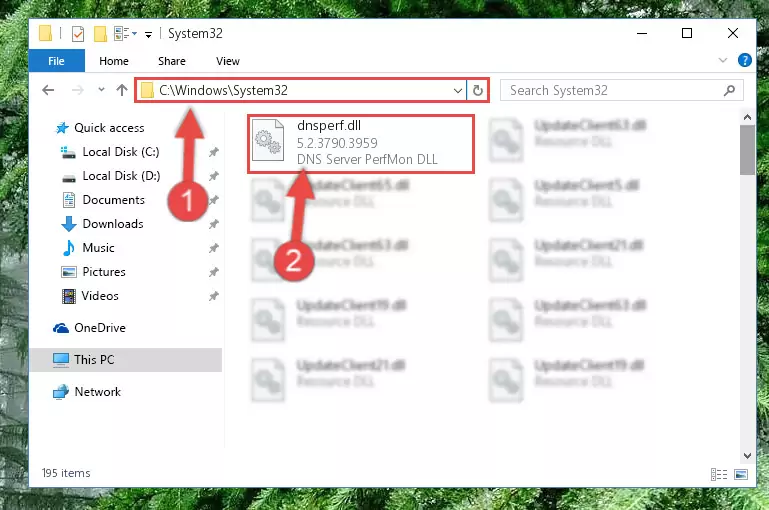Image resolution: width=769 pixels, height=510 pixels.
Task: Expand the ribbon with the chevron
Action: (722, 60)
